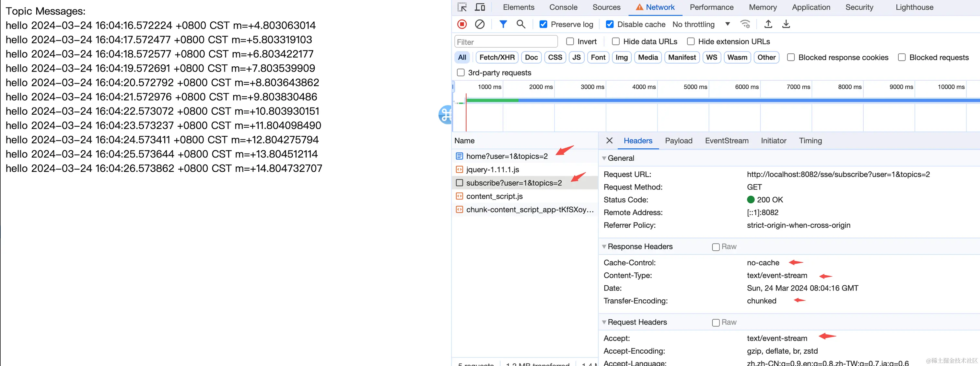
Task: Switch to the EventStream tab
Action: point(726,141)
